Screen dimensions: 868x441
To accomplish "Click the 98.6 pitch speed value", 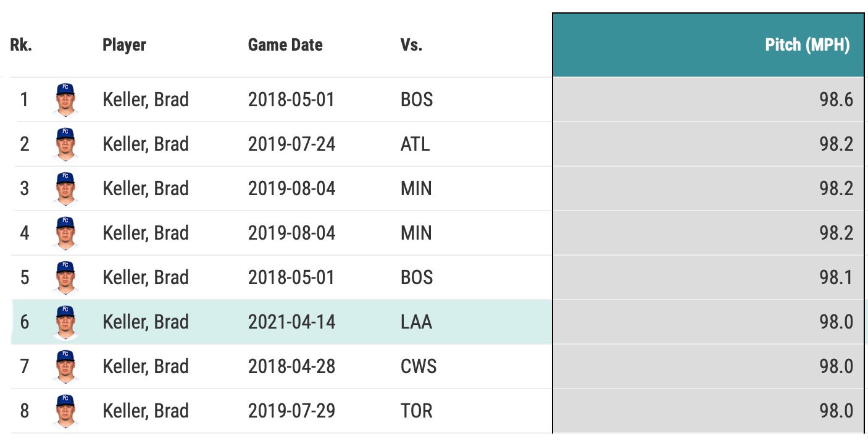I will click(x=836, y=99).
